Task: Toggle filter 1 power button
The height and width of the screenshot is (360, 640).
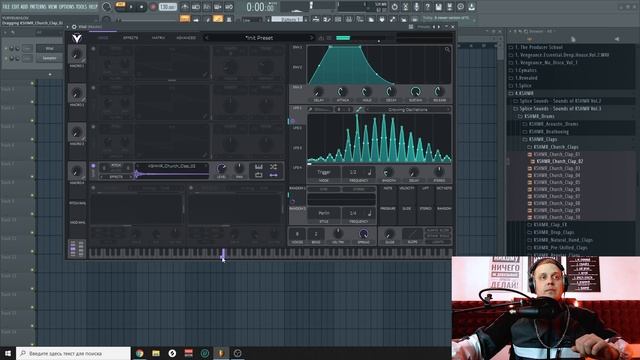Action: click(93, 188)
